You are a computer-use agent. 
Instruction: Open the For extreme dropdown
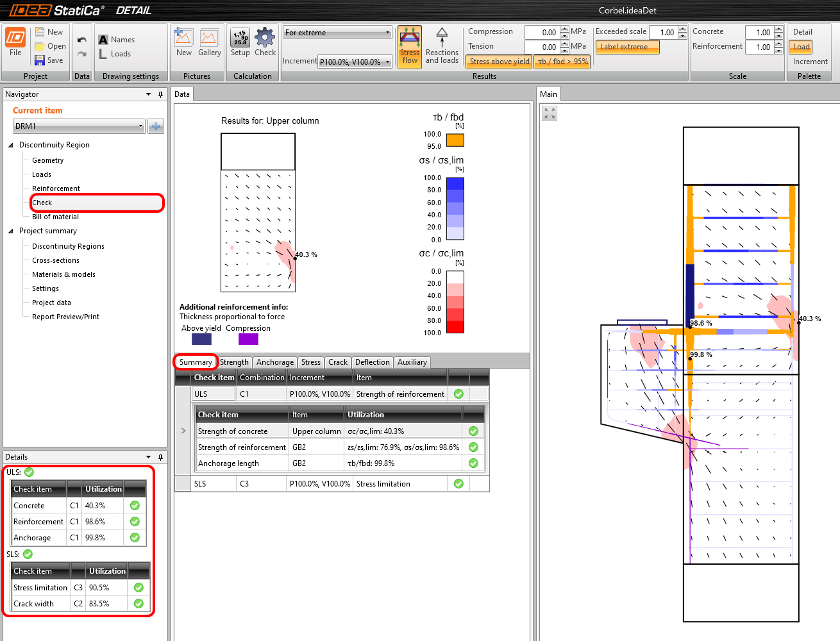pos(337,33)
